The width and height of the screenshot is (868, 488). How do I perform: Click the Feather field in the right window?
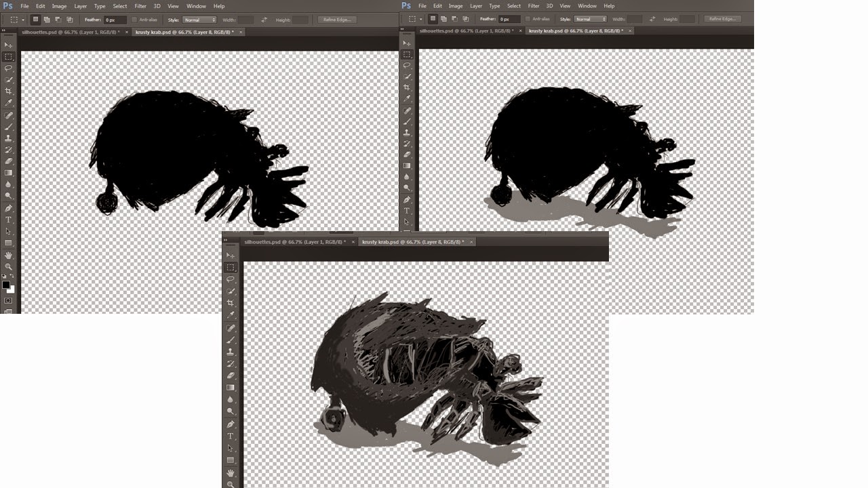pyautogui.click(x=509, y=19)
